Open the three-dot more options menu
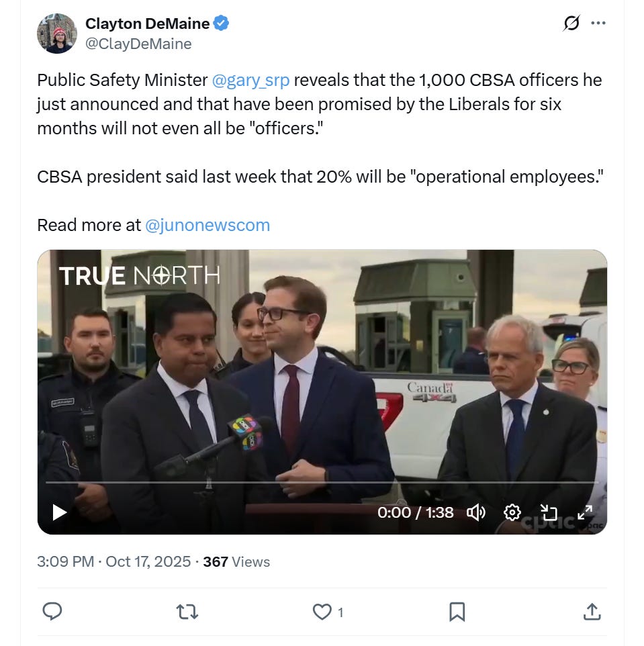Screen dimensions: 644x646 coord(598,23)
